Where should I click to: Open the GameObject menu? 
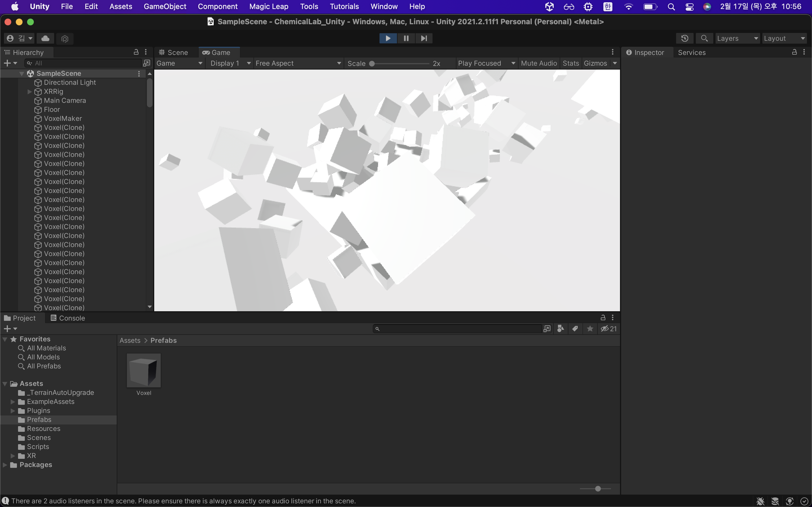pos(165,6)
